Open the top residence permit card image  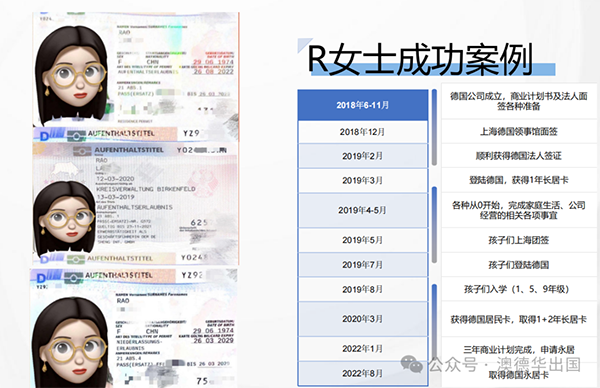(136, 77)
